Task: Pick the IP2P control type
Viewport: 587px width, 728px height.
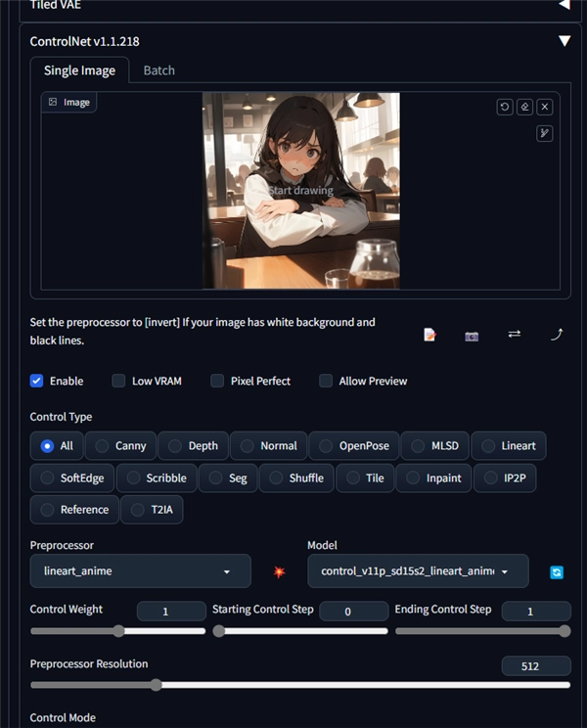Action: click(x=505, y=478)
